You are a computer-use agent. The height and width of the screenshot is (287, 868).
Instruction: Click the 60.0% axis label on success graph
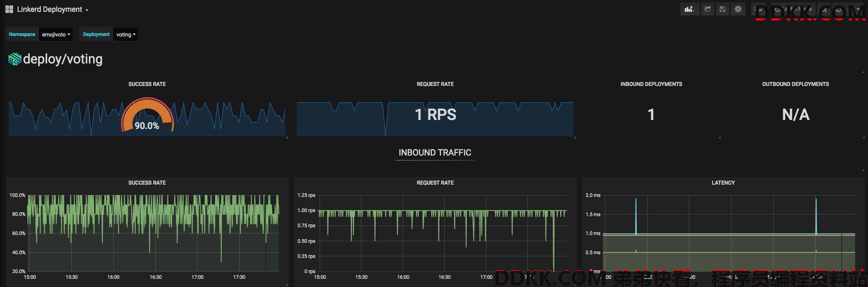(x=19, y=233)
